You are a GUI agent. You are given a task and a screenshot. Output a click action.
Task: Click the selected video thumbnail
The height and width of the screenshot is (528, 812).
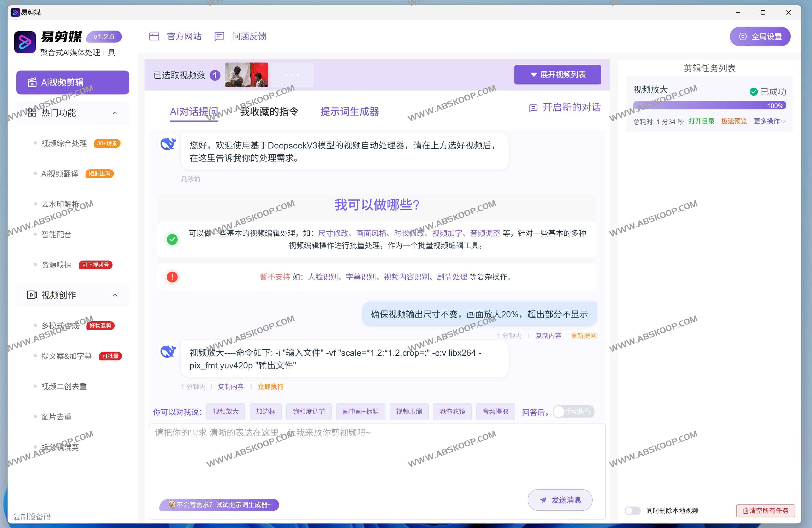(x=246, y=75)
